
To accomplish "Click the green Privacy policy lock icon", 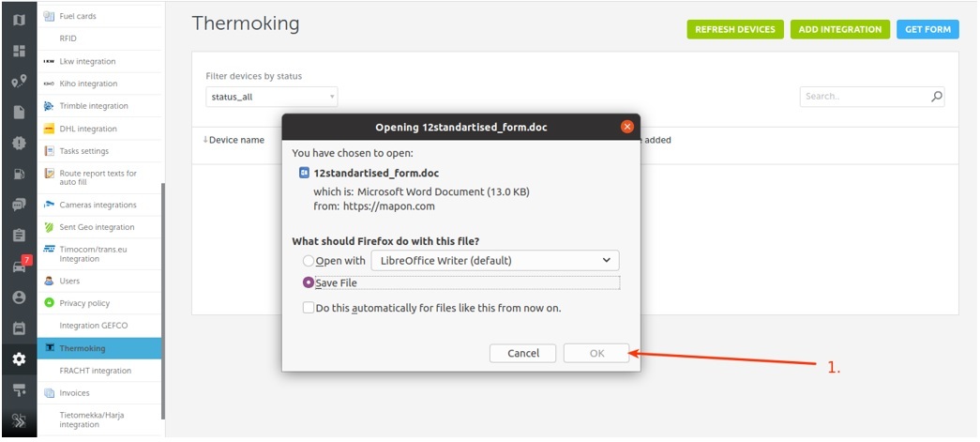I will click(49, 303).
